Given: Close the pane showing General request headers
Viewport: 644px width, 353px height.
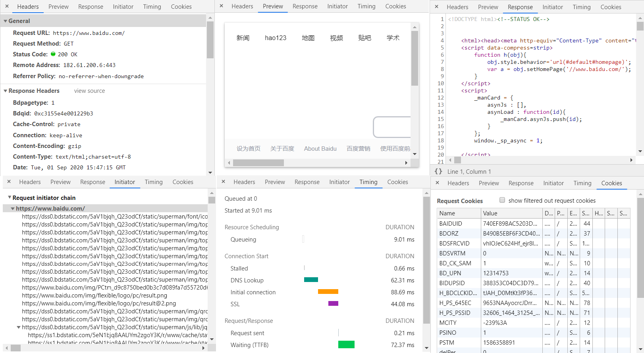Looking at the screenshot, I should (7, 7).
